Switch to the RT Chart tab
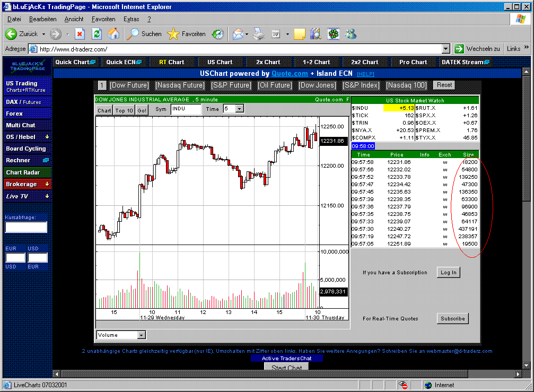Screen dimensions: 534x392 click(172, 62)
